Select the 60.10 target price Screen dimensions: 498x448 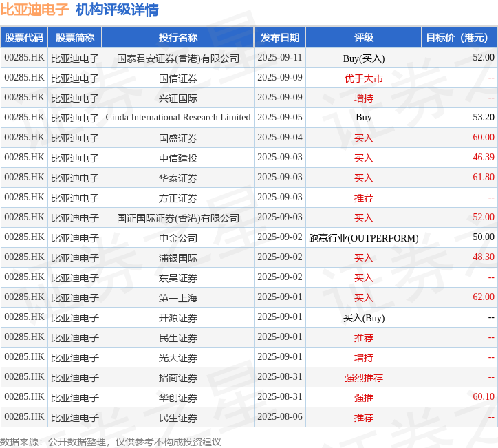tap(484, 396)
